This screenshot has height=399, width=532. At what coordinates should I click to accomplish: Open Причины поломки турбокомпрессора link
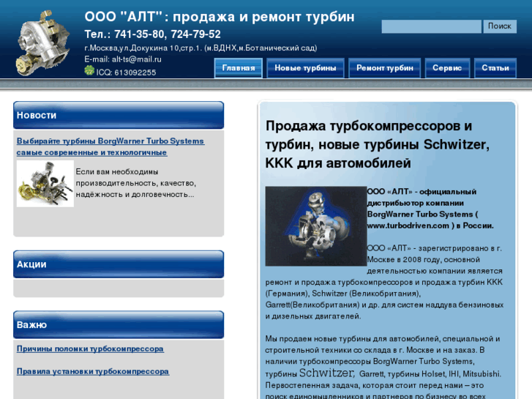(90, 348)
